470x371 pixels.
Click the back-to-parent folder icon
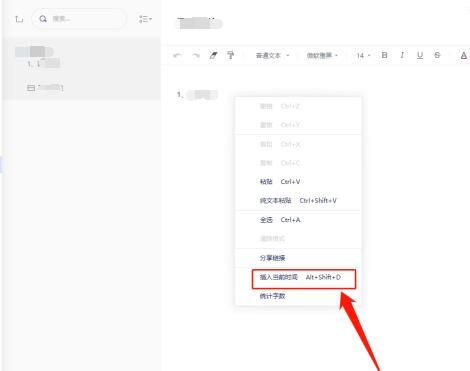[x=19, y=19]
